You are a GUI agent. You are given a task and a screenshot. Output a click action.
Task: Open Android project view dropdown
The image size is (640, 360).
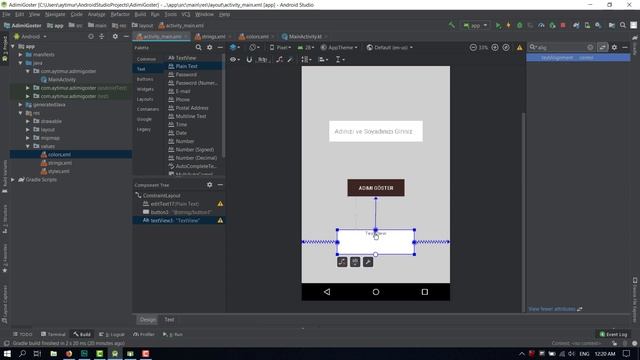tap(31, 36)
